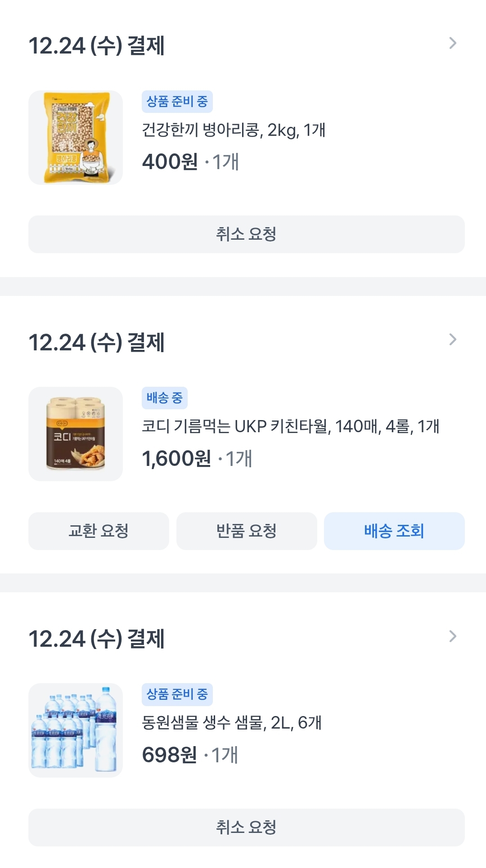
Task: Select the 1,600원 price line
Action: pyautogui.click(x=197, y=459)
